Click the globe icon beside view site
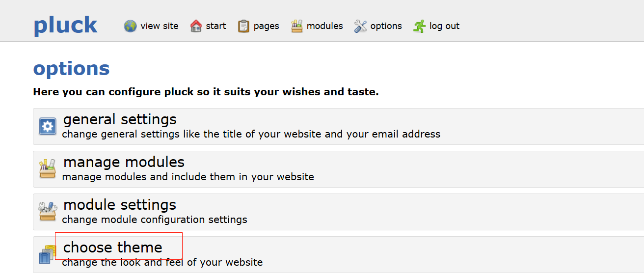Screen dimensions: 644x277 point(130,26)
